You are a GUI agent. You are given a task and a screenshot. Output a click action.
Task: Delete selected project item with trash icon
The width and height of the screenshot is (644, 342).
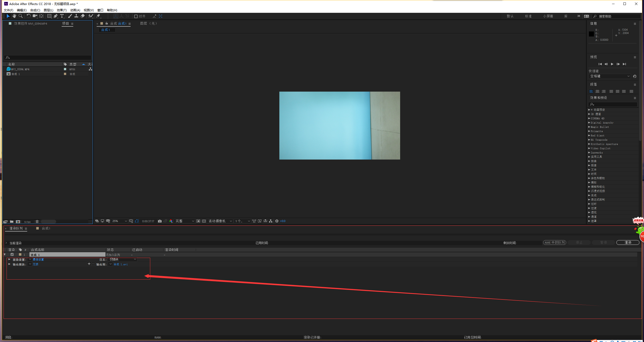click(x=37, y=222)
